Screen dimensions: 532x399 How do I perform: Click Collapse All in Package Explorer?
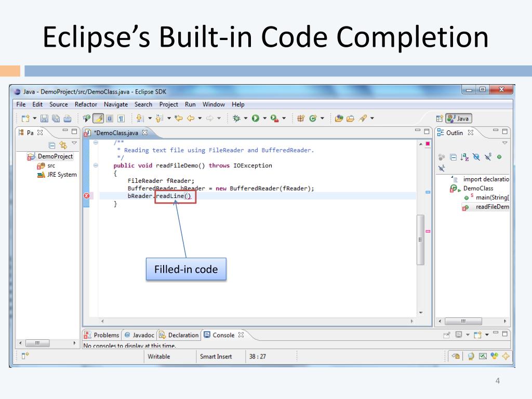tap(52, 145)
